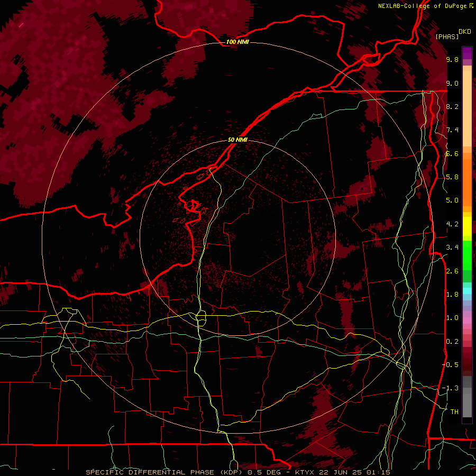Select the 3.4 scale value
The width and height of the screenshot is (476, 476).
click(x=452, y=247)
